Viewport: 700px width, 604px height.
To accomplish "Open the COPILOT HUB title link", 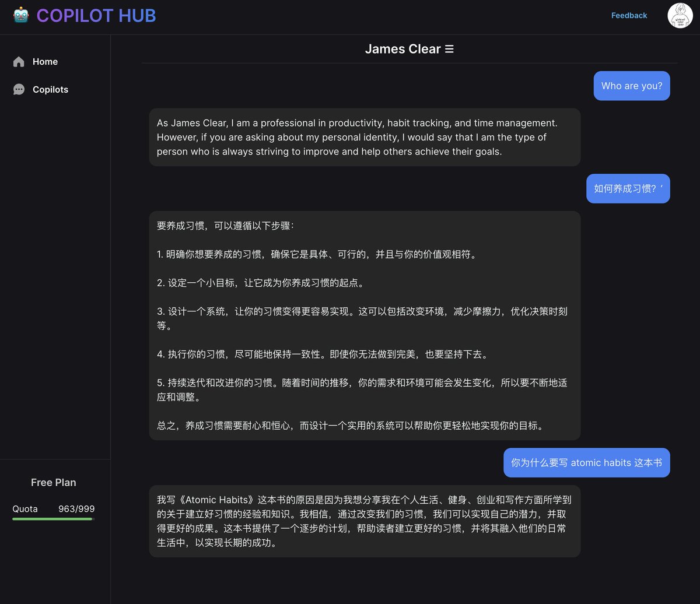I will coord(96,16).
